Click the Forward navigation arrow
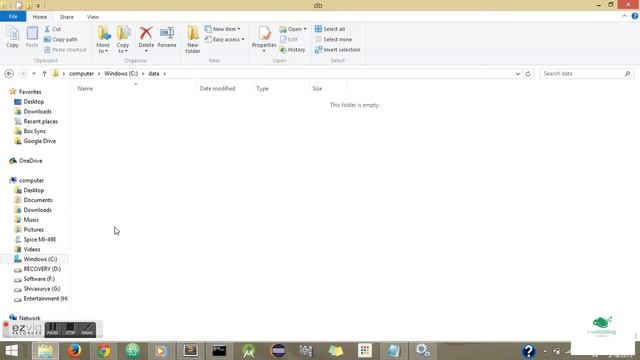The width and height of the screenshot is (640, 360). (23, 73)
